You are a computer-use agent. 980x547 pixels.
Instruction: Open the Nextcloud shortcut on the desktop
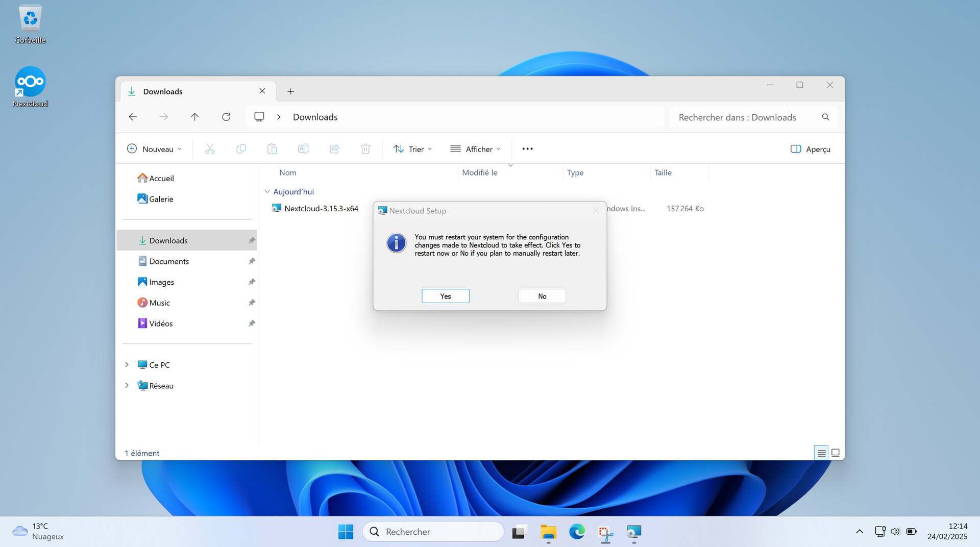pos(30,82)
